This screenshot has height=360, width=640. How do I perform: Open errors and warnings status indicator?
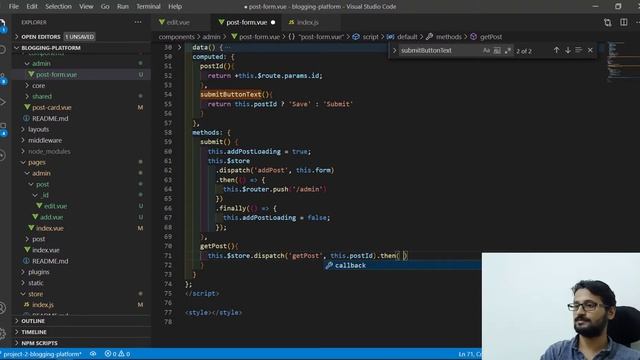click(x=117, y=354)
